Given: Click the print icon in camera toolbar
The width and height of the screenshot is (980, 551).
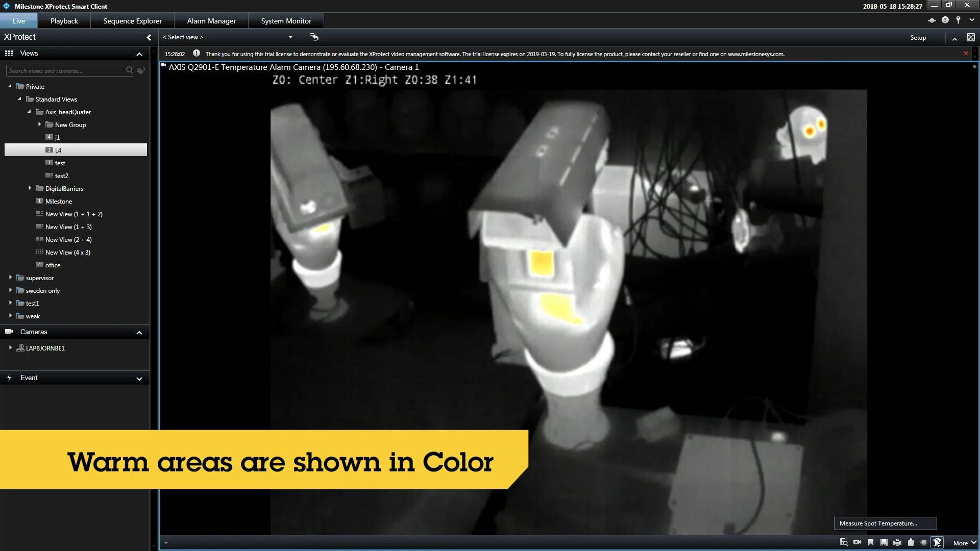Looking at the screenshot, I should coord(897,542).
